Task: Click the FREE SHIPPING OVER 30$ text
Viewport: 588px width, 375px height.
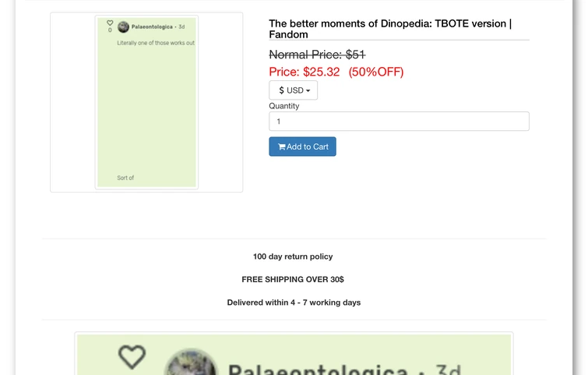Action: click(x=293, y=279)
